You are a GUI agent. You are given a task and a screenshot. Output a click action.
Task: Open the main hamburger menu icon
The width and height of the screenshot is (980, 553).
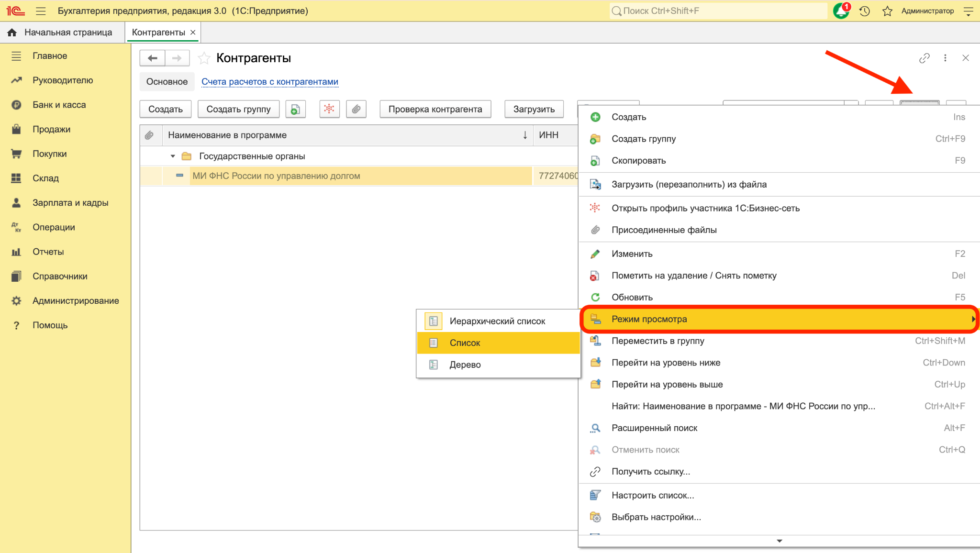pos(41,11)
